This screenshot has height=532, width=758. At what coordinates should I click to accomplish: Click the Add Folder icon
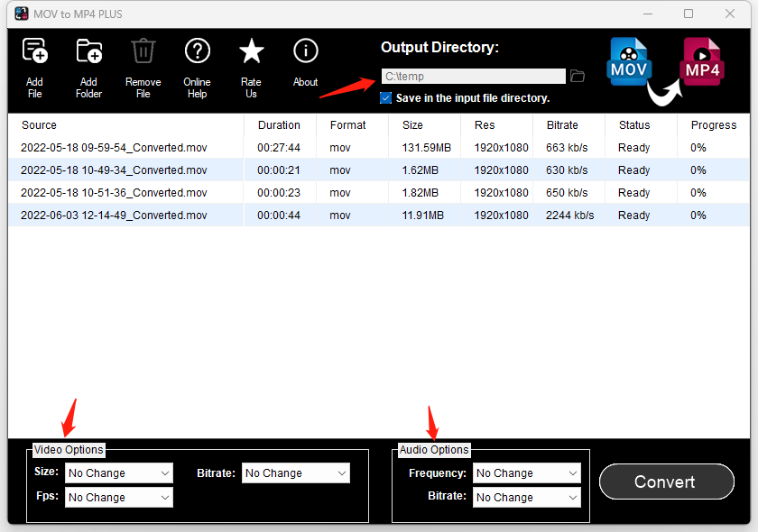tap(88, 51)
